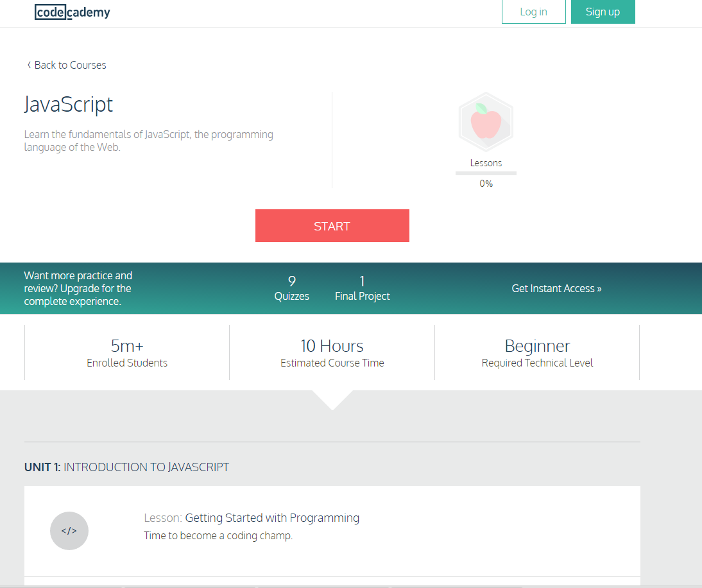Click the 5m+ Enrolled Students stat

coord(127,352)
